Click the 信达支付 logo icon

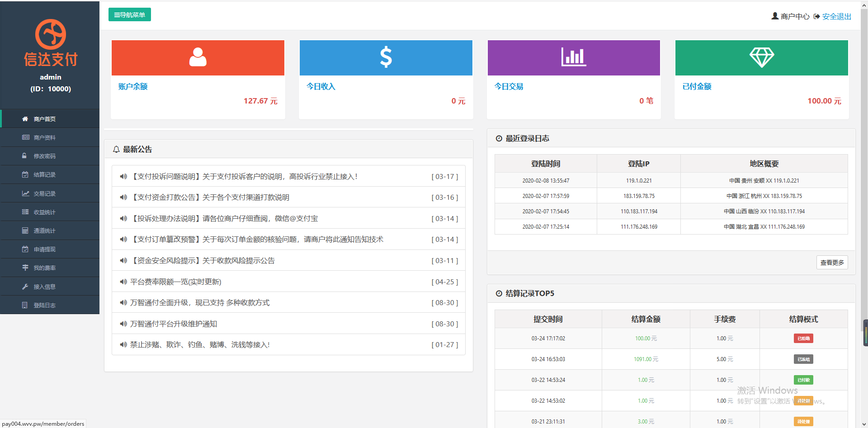51,34
